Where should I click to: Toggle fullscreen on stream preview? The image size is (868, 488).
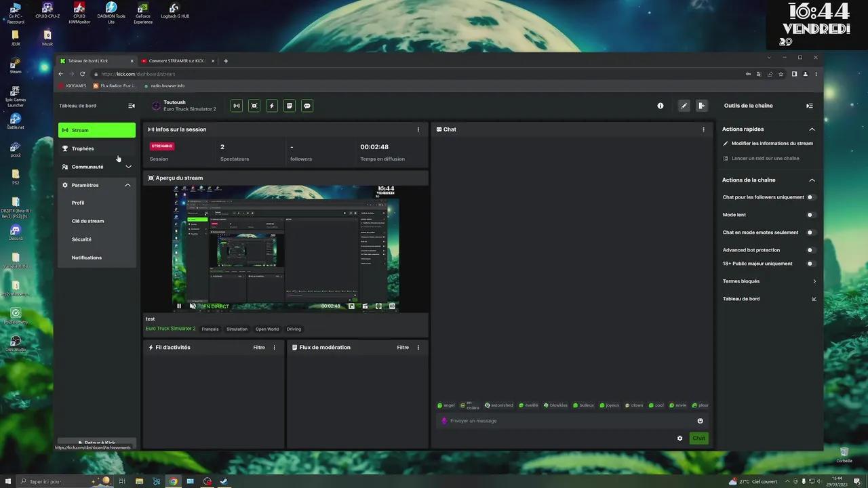click(378, 306)
